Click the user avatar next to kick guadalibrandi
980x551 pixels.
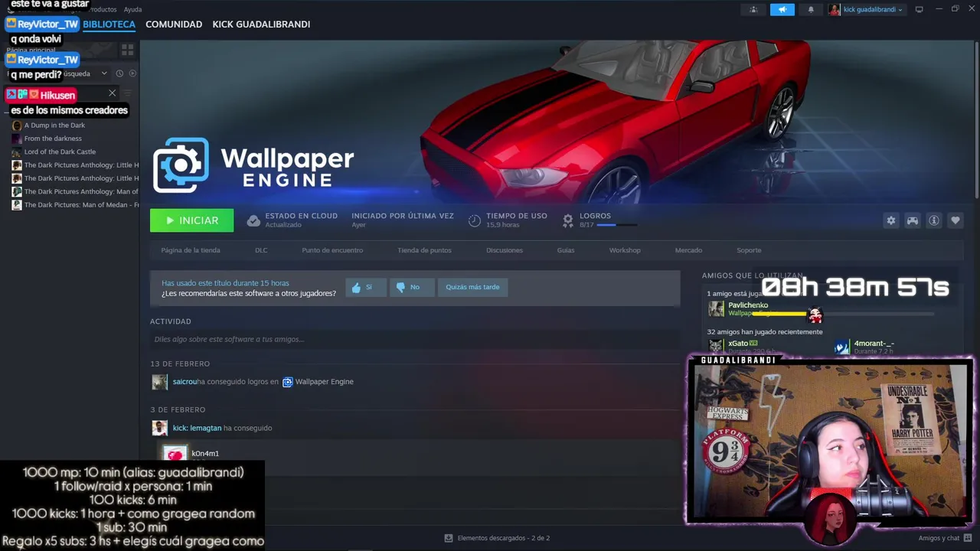click(834, 10)
